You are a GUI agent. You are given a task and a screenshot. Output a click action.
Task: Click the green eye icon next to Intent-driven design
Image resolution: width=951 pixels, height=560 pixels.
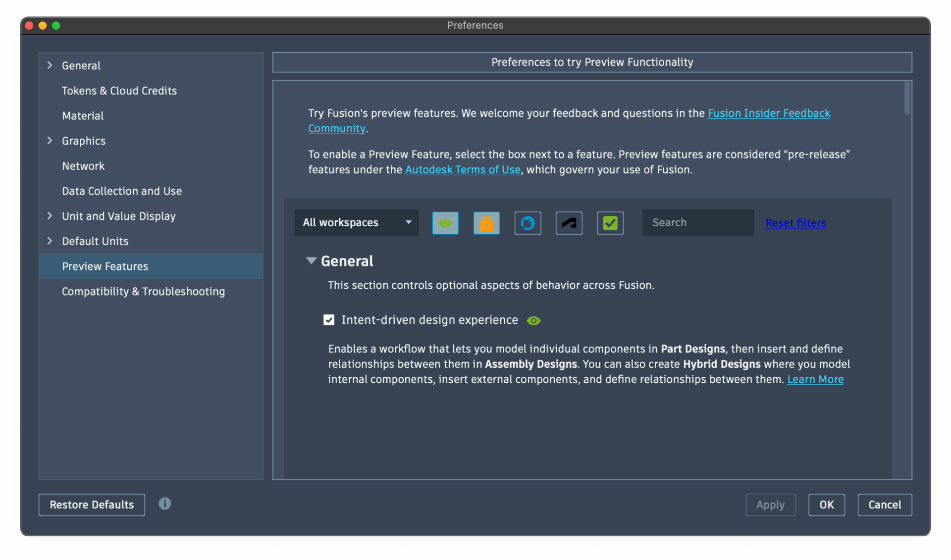[x=533, y=321]
